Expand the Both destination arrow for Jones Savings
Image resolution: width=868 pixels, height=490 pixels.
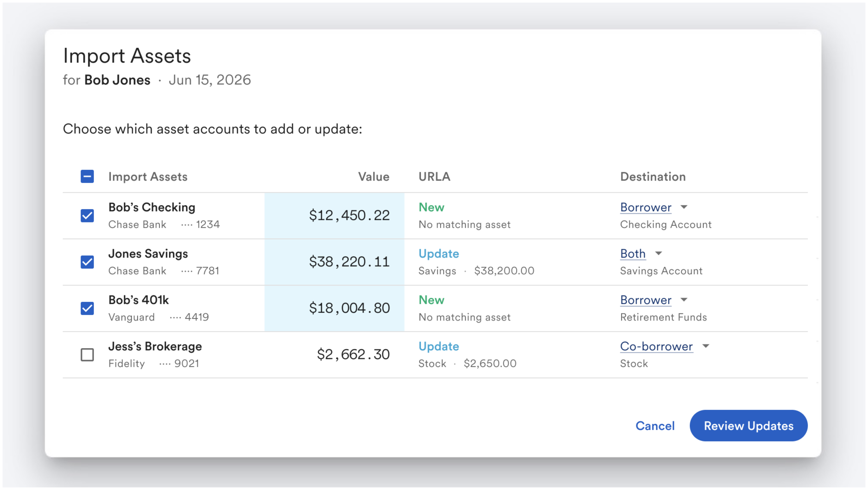658,253
